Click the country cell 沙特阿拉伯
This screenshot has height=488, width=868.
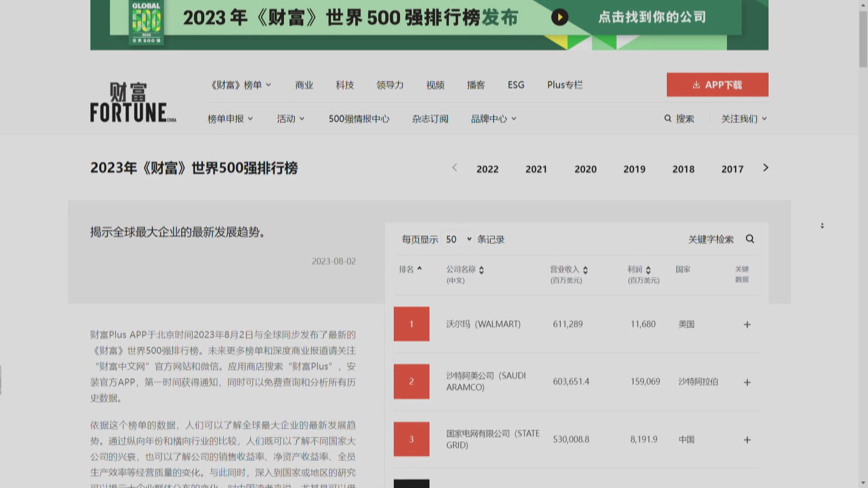698,381
